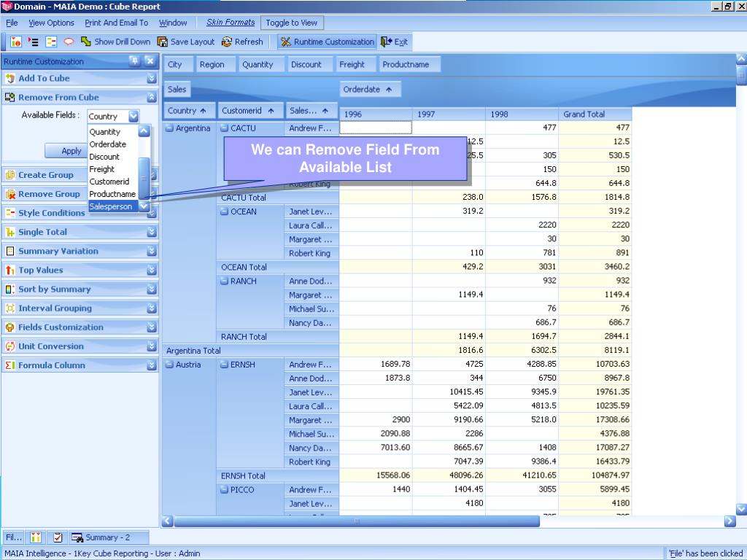The image size is (747, 560).
Task: Click the Sort by Summary icon
Action: pyautogui.click(x=10, y=289)
